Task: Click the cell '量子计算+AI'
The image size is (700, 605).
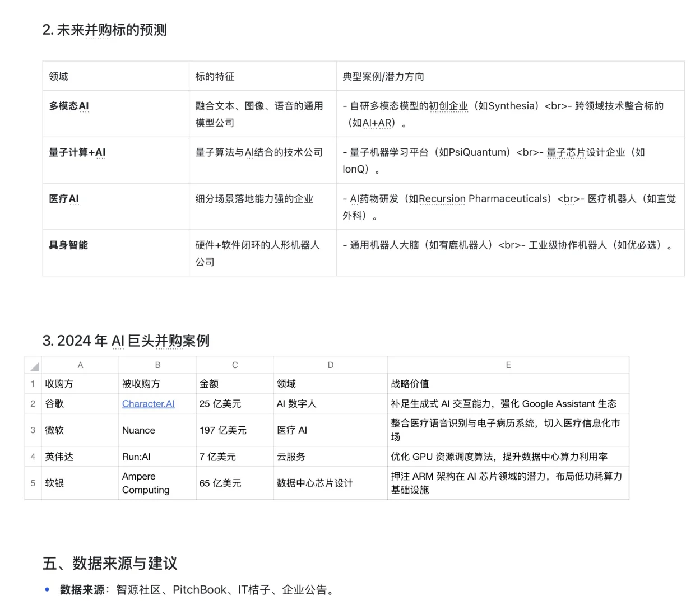Action: click(116, 160)
